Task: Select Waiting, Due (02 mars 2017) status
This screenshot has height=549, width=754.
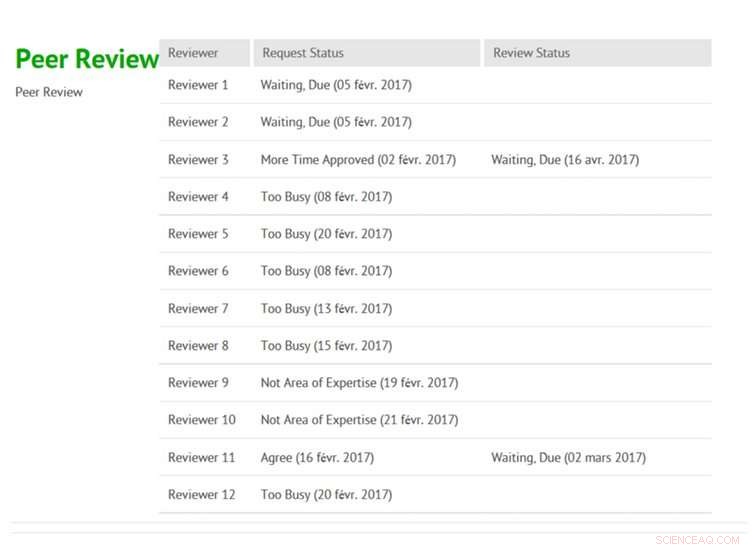Action: pos(568,458)
